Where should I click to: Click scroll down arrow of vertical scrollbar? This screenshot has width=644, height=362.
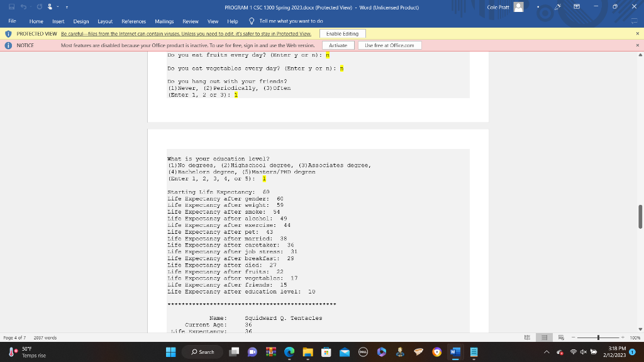coord(640,329)
